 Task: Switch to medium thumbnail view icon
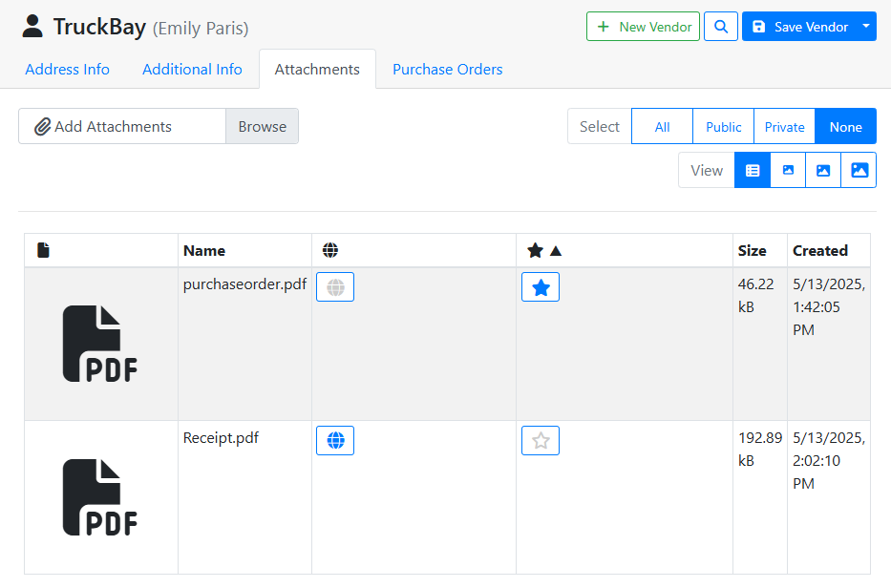[823, 171]
